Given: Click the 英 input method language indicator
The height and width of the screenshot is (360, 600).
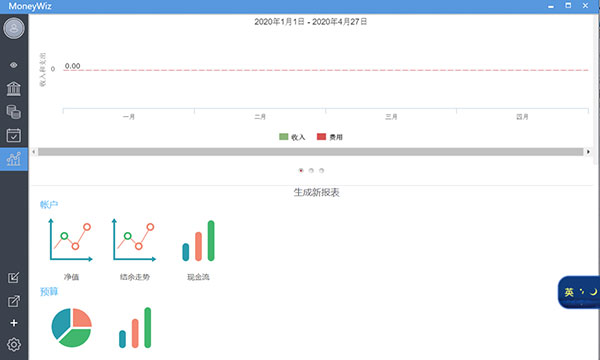Looking at the screenshot, I should (569, 292).
